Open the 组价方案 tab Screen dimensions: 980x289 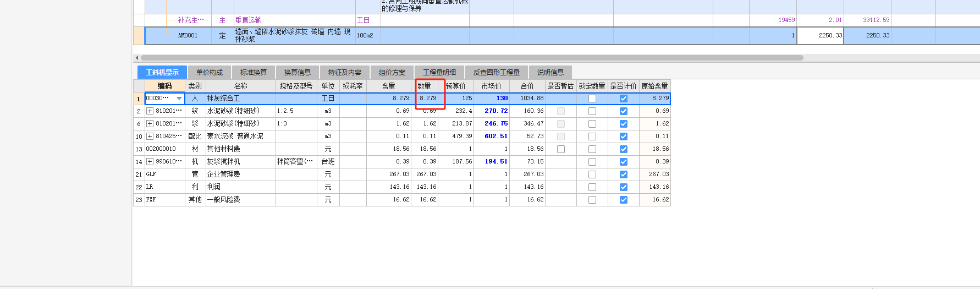pyautogui.click(x=392, y=73)
